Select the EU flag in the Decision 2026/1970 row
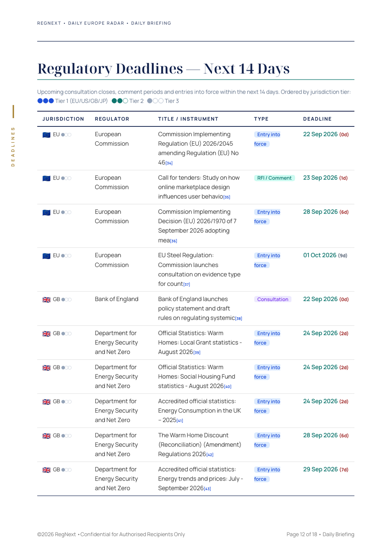This screenshot has width=392, height=555. pyautogui.click(x=46, y=212)
